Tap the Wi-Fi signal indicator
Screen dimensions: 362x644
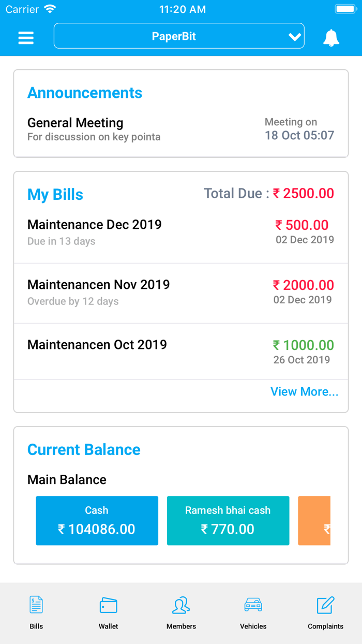click(49, 8)
